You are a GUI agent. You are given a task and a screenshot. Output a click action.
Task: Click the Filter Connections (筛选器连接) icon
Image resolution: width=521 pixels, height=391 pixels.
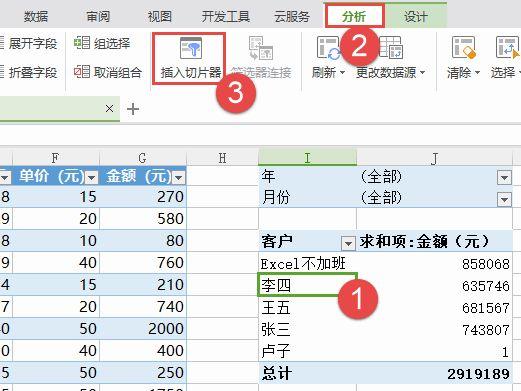tap(261, 49)
